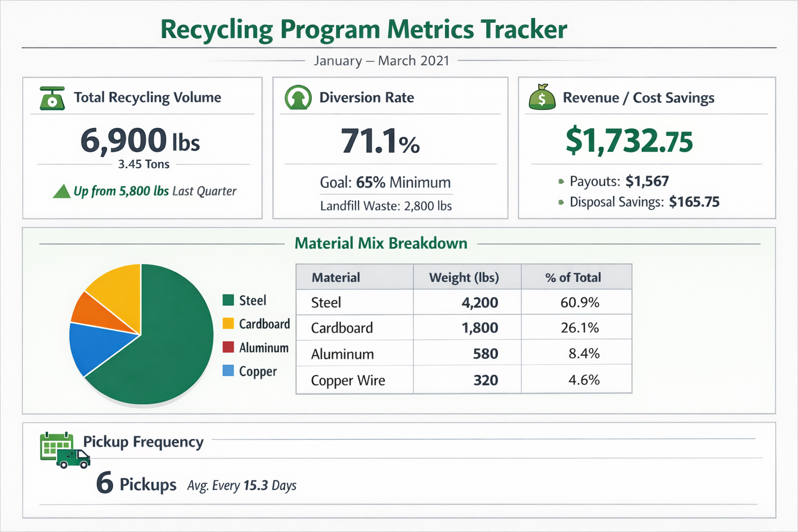The image size is (798, 532).
Task: Select the Material column header
Action: 336,277
